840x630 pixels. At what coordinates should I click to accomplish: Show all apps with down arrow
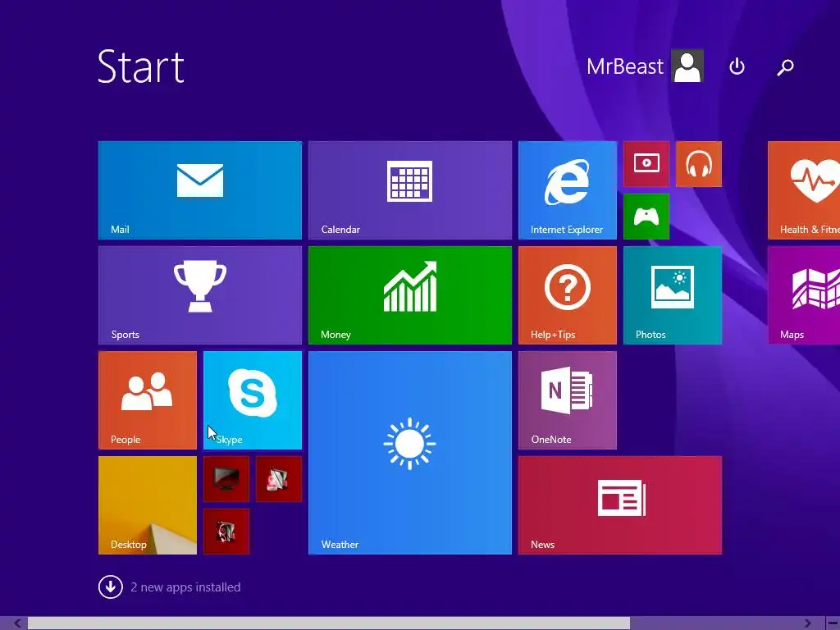click(111, 587)
